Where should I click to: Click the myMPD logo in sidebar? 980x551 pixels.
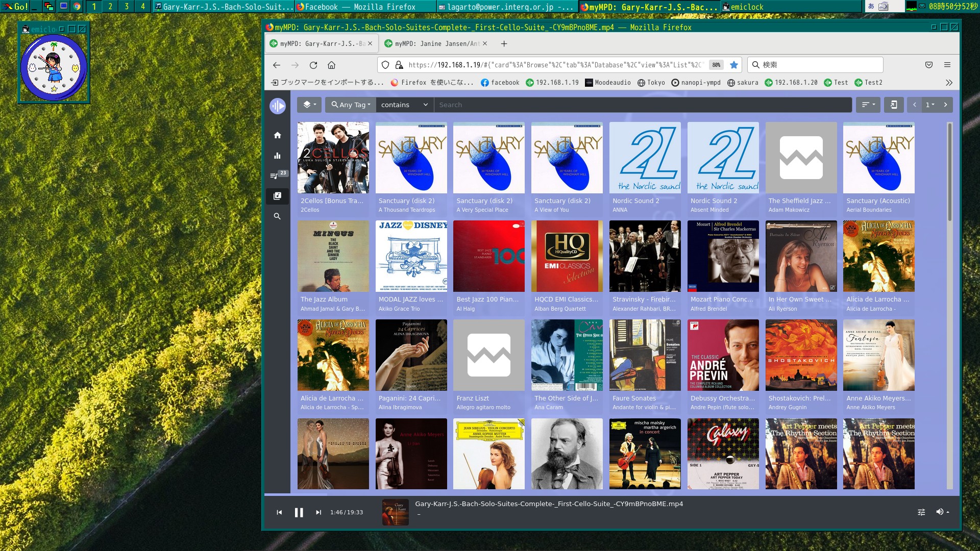277,106
